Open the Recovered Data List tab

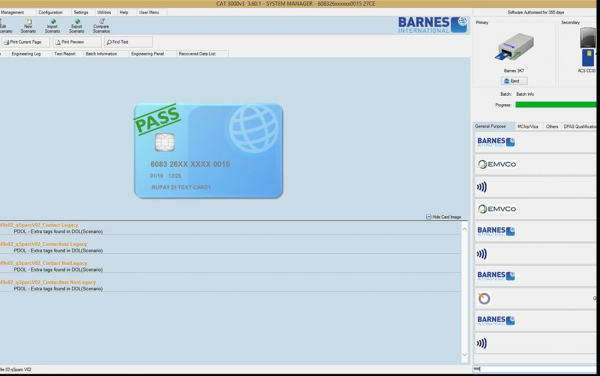pos(197,54)
